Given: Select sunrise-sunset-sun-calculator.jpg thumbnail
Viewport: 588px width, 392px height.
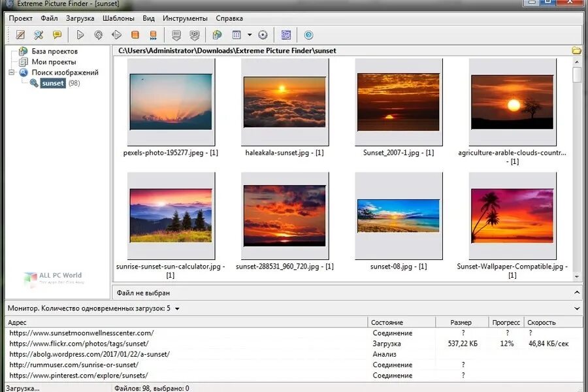Looking at the screenshot, I should click(171, 216).
